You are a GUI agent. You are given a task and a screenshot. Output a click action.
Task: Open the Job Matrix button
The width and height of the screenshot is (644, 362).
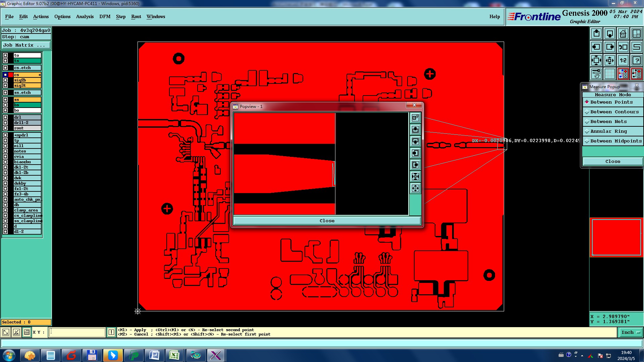click(x=26, y=45)
